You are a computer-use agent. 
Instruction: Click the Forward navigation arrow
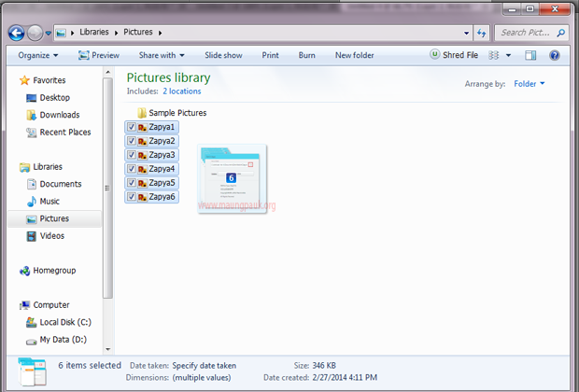point(35,34)
